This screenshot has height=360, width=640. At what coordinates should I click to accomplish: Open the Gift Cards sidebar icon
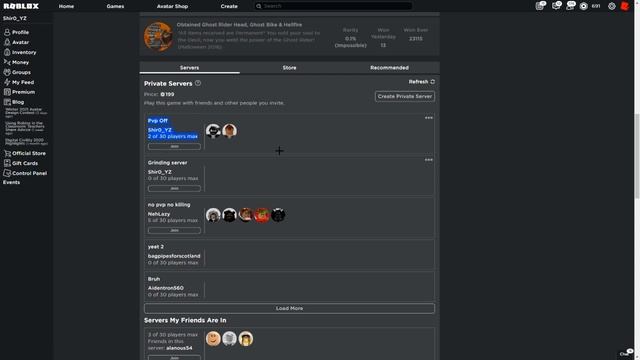click(7, 163)
